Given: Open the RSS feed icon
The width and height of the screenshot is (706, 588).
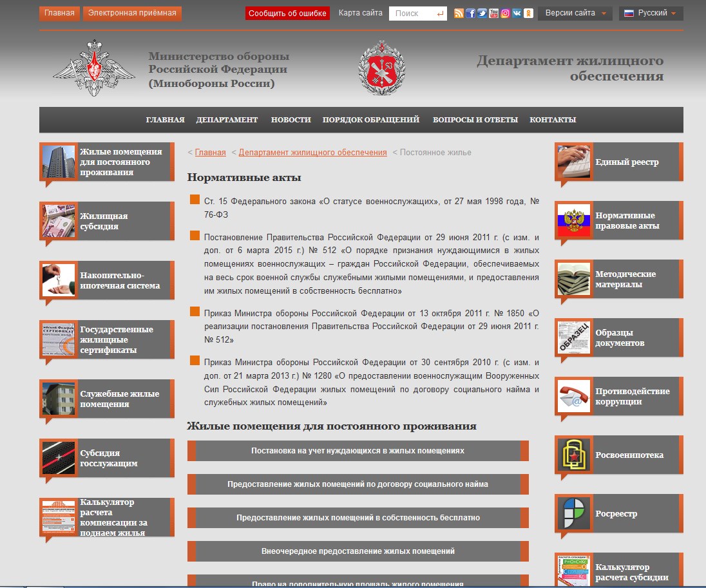Looking at the screenshot, I should 459,14.
